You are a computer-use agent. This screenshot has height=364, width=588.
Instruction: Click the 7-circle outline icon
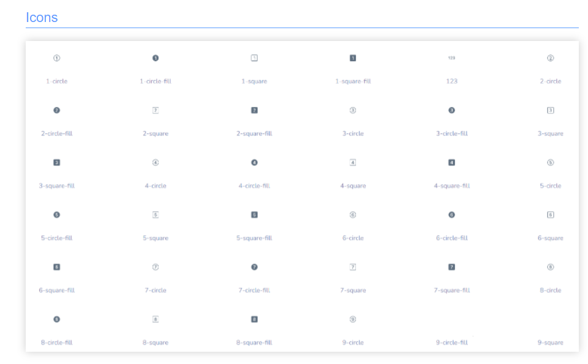[x=156, y=267]
